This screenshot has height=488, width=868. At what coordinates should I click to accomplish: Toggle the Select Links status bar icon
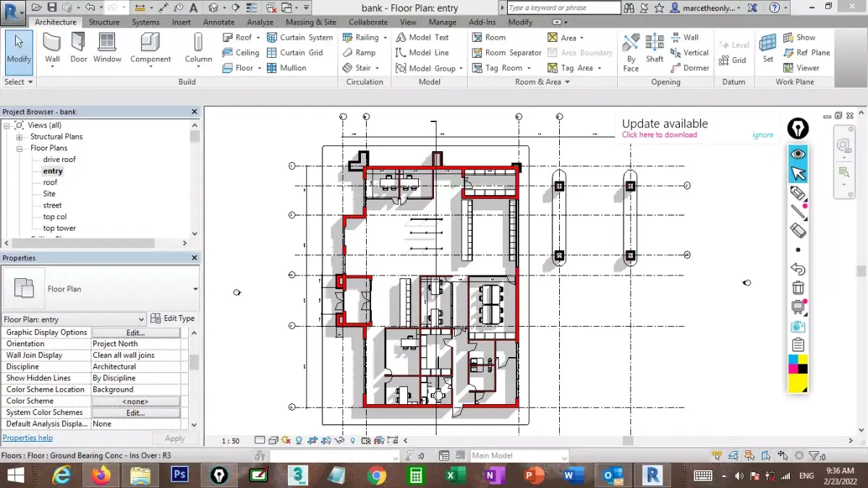click(717, 455)
